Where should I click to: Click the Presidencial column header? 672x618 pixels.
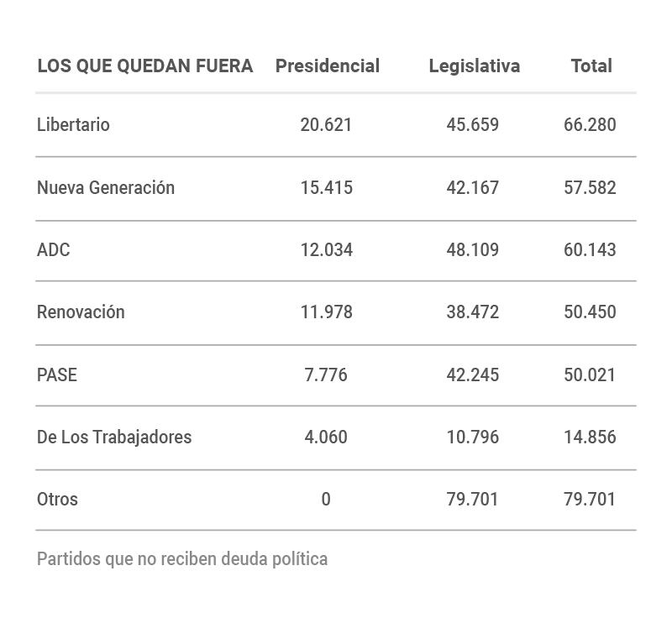(x=327, y=66)
